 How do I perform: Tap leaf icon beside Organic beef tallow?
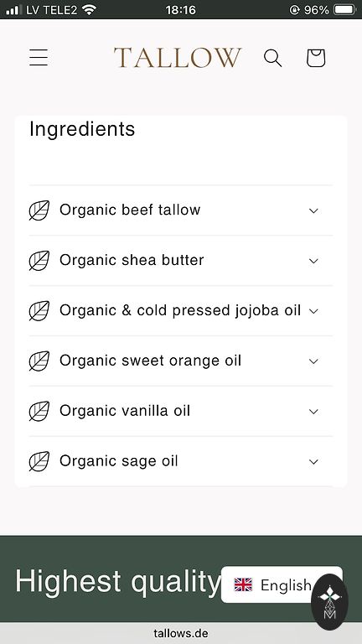pos(39,210)
